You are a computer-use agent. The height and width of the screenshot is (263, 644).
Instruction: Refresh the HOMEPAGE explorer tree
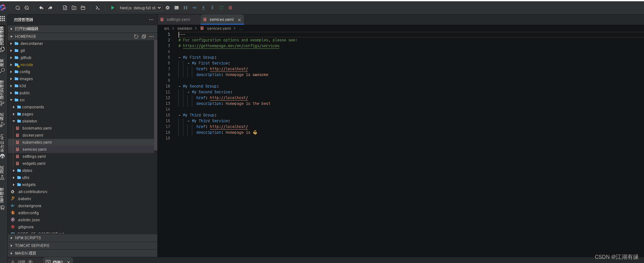pyautogui.click(x=136, y=37)
